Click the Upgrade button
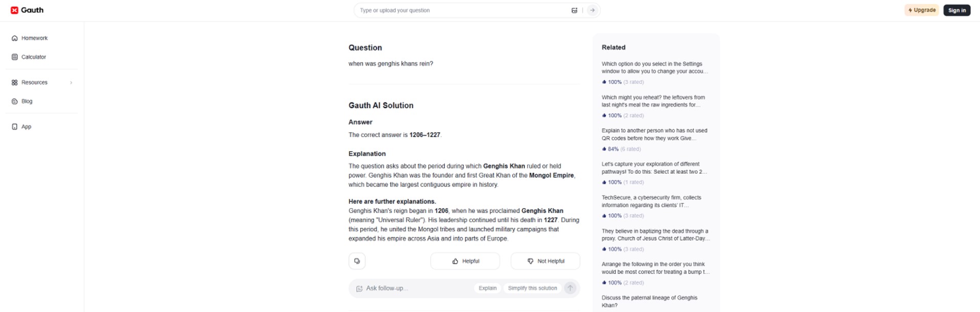This screenshot has width=980, height=312. tap(922, 10)
